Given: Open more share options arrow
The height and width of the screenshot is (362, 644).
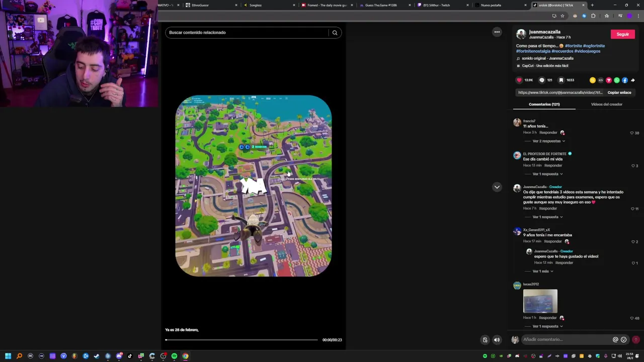Looking at the screenshot, I should click(x=633, y=80).
